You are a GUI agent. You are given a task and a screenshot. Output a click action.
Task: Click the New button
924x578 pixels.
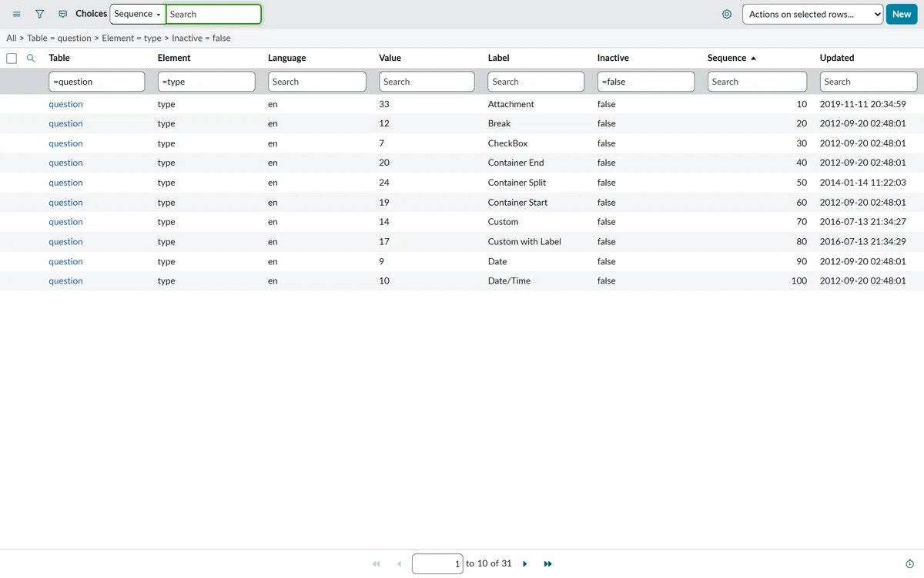(902, 14)
